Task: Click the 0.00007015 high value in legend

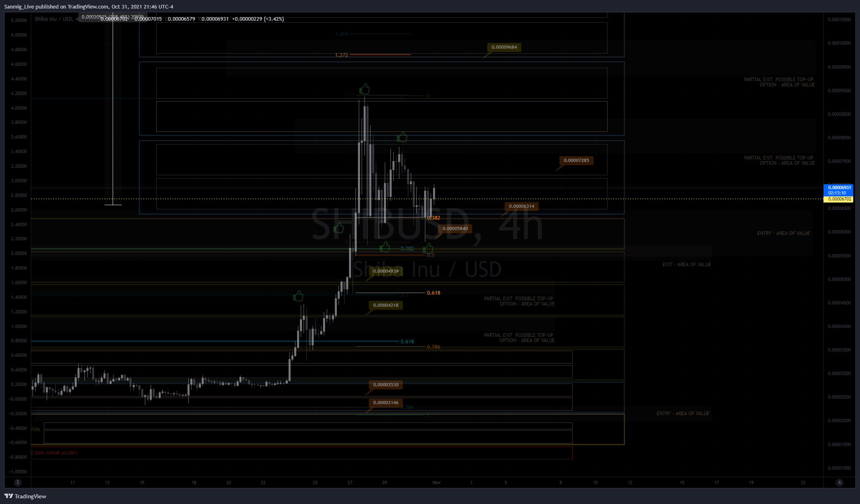Action: tap(148, 19)
